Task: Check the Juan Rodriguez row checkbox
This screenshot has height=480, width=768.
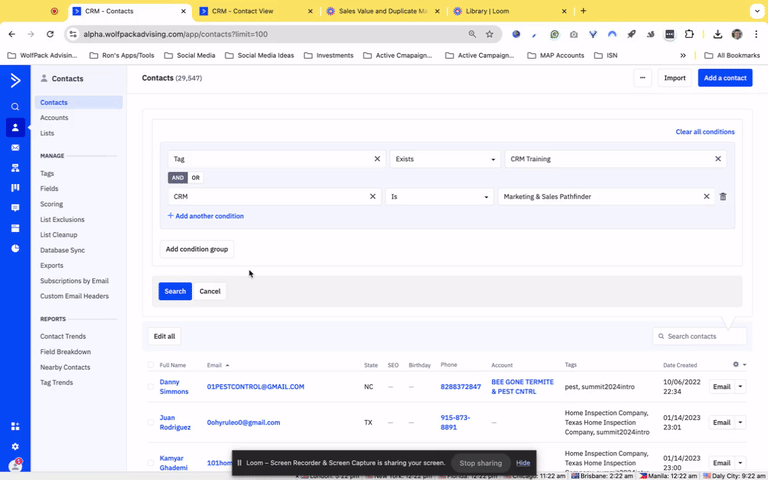Action: tap(150, 422)
